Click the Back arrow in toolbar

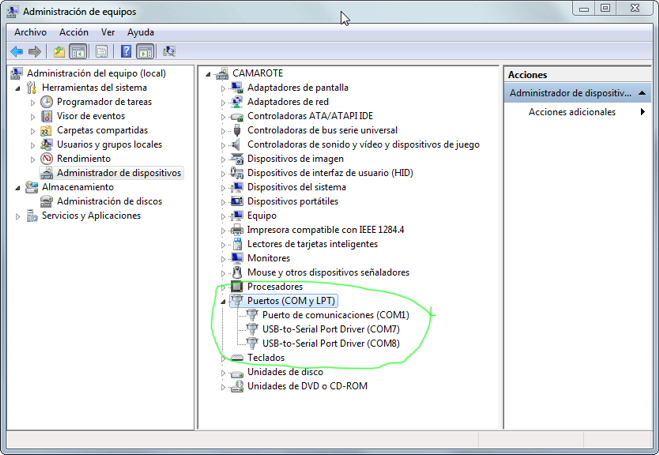(x=17, y=51)
